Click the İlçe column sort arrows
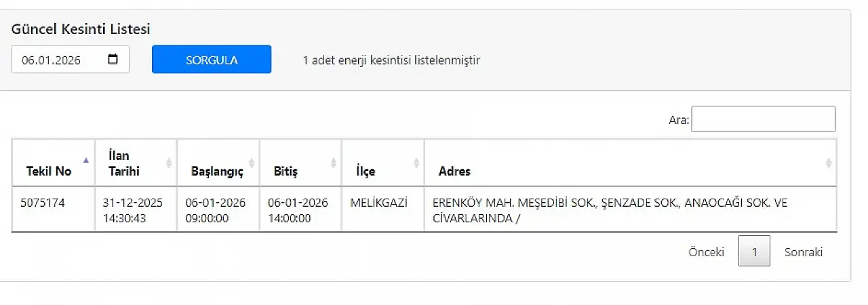The height and width of the screenshot is (305, 868). click(x=416, y=163)
